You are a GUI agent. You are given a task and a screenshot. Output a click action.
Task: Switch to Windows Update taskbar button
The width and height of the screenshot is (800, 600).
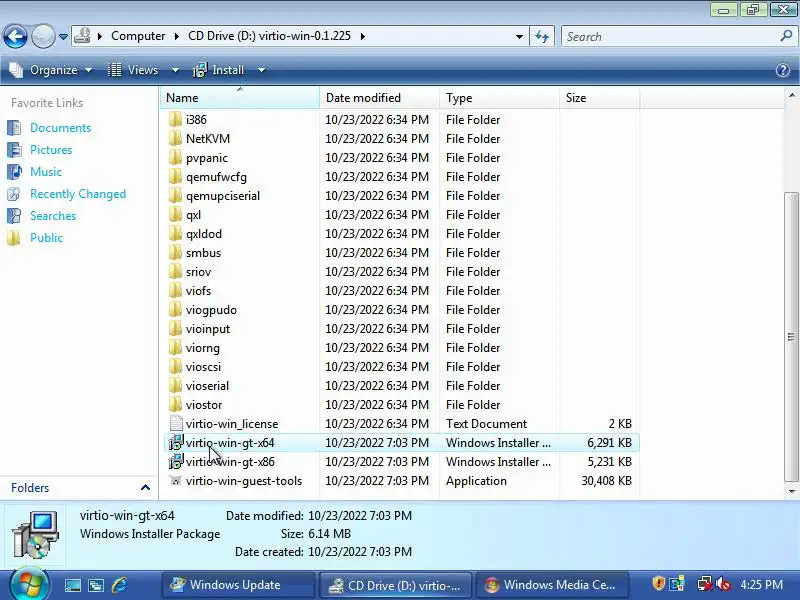point(239,585)
